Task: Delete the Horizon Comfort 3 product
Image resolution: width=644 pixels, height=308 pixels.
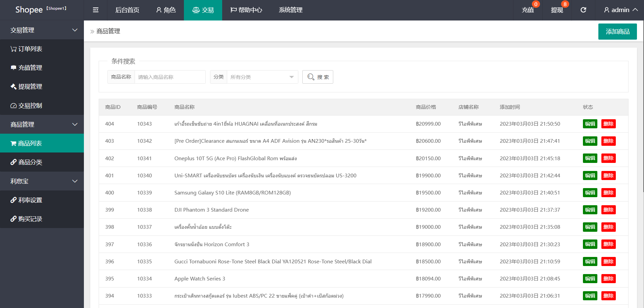Action: pos(608,244)
